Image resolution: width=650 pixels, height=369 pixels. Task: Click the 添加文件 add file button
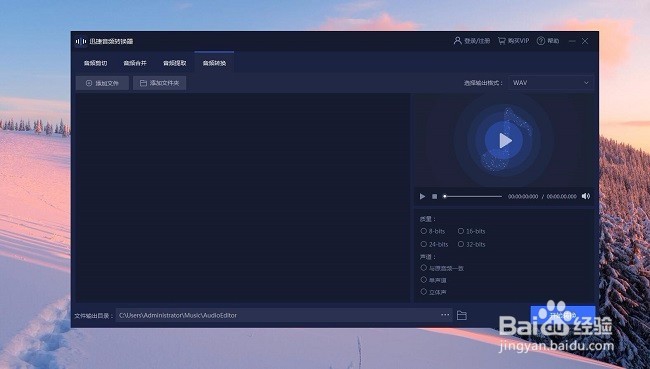[x=102, y=83]
